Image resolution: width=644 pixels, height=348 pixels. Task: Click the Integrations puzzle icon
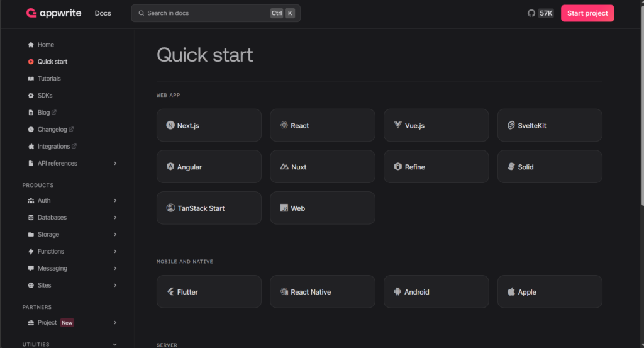pyautogui.click(x=31, y=146)
